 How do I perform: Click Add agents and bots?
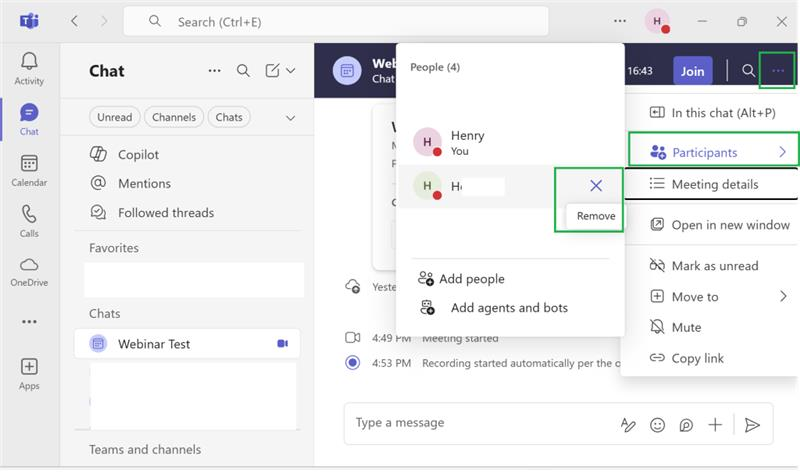(493, 308)
